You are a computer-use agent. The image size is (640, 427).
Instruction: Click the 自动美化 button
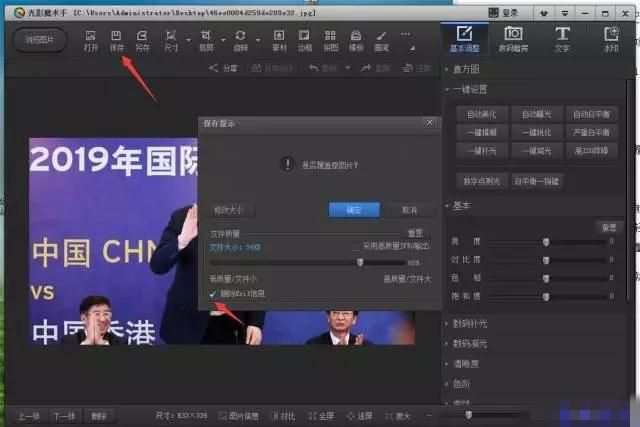[482, 114]
